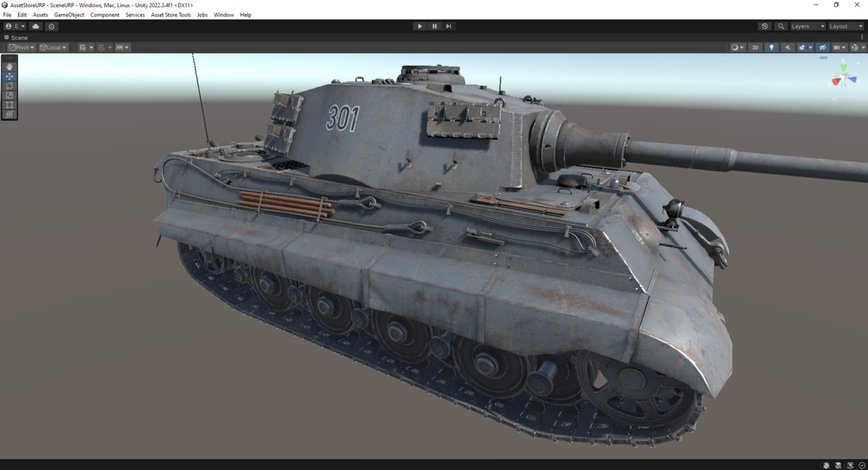Click the Scene tab
Viewport: 868px width, 470px height.
18,38
